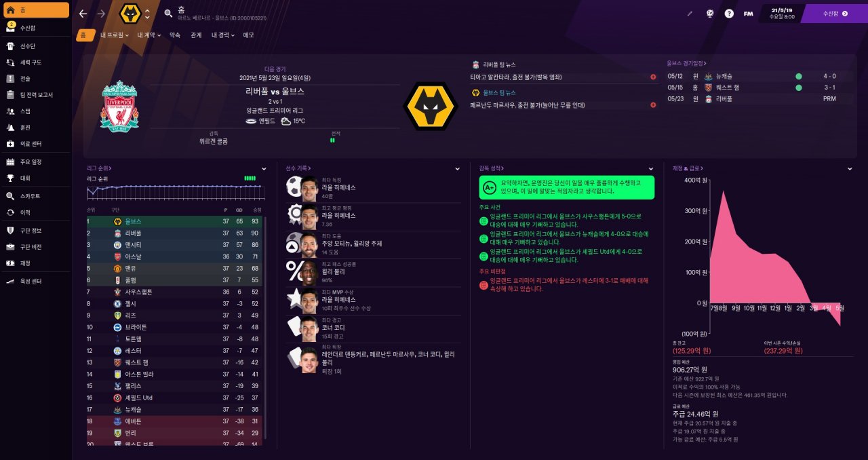Click the help question mark icon
The image size is (868, 460).
coord(729,14)
